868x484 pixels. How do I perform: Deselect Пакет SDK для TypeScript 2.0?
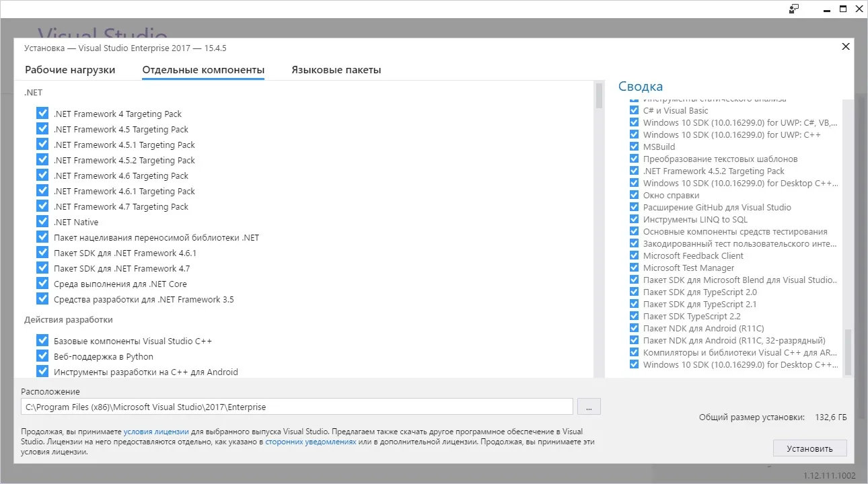634,292
